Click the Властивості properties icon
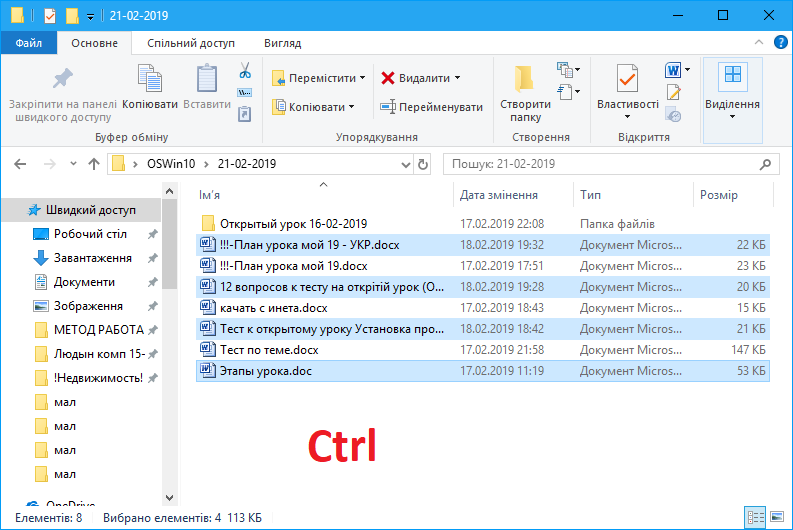 pyautogui.click(x=627, y=78)
